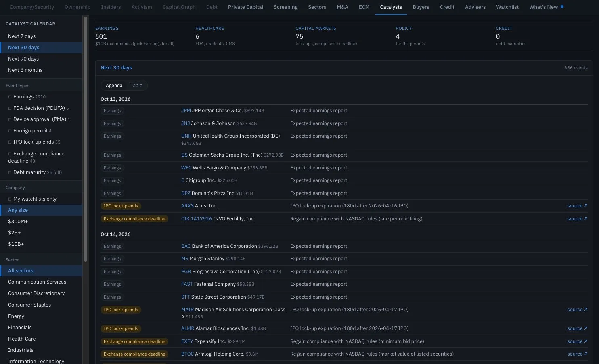
Task: Switch to Table view
Action: (x=136, y=86)
